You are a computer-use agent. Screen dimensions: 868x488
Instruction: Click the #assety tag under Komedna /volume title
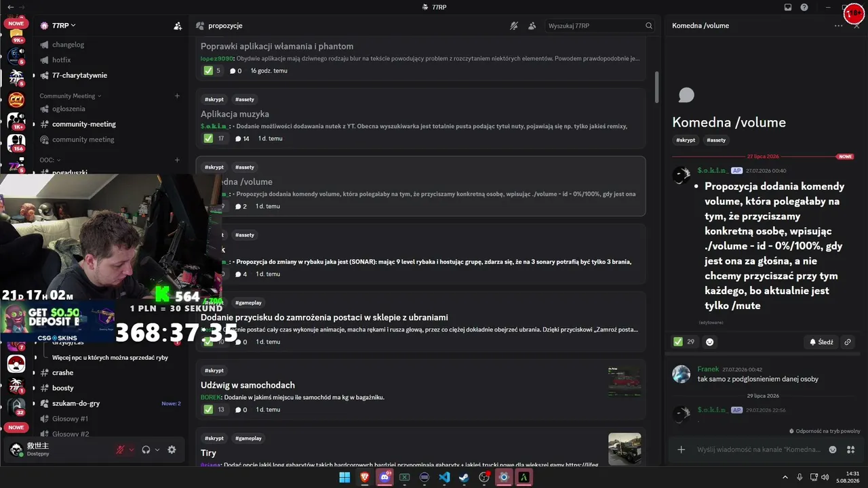(x=716, y=140)
